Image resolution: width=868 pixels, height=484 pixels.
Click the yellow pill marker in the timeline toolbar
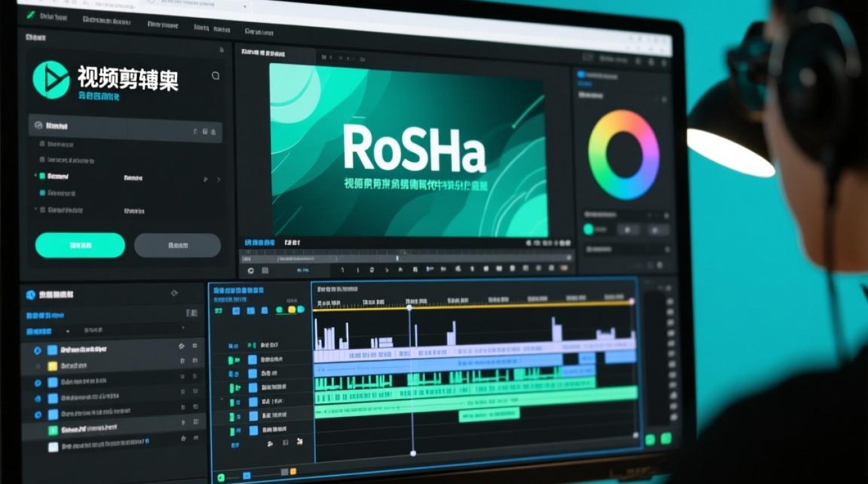point(291,310)
